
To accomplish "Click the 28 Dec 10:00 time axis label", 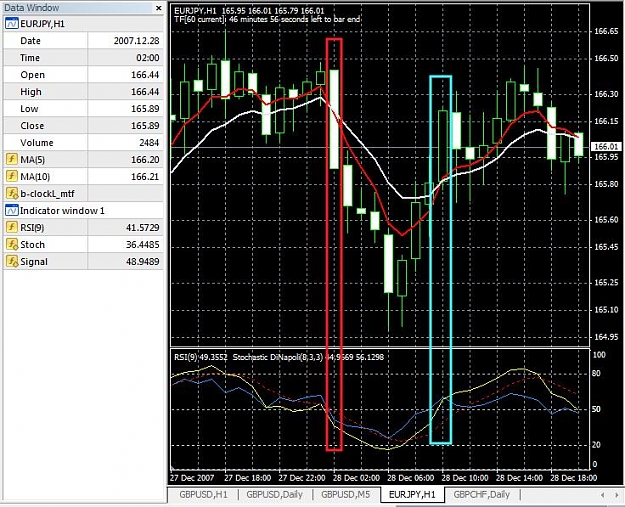I will point(465,478).
